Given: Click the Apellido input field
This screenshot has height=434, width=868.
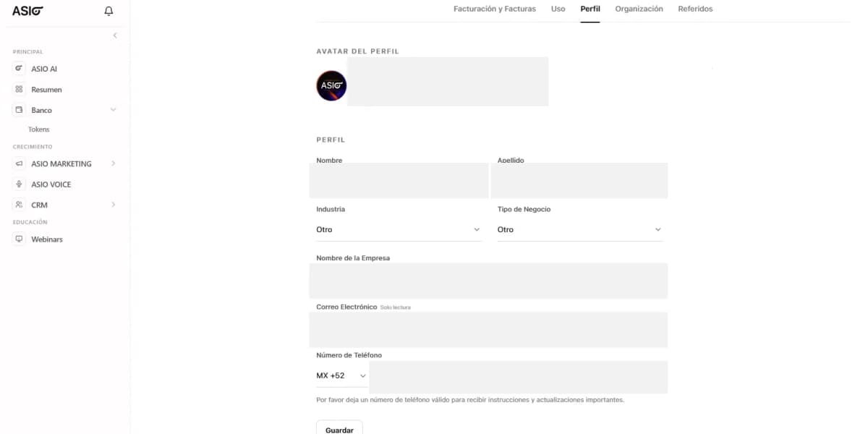Looking at the screenshot, I should pyautogui.click(x=579, y=180).
